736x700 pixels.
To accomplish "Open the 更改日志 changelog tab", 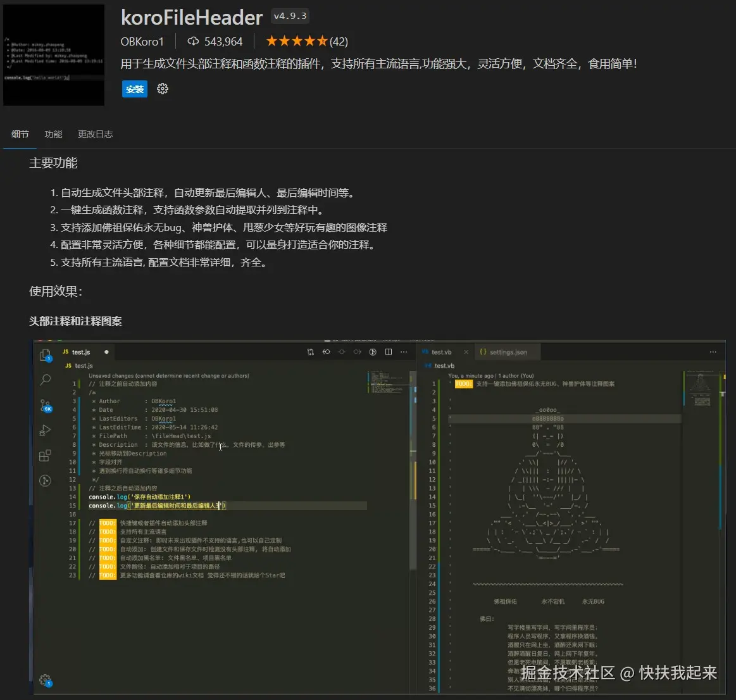I will [x=96, y=134].
